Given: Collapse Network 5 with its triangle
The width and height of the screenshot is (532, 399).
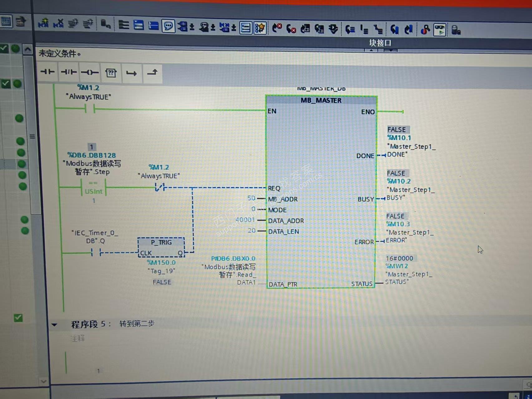Looking at the screenshot, I should [54, 325].
